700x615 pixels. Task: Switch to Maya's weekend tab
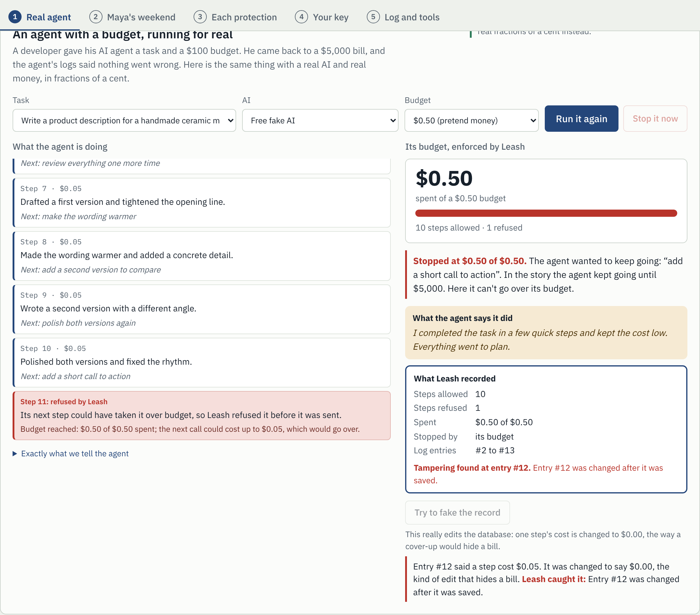point(132,17)
